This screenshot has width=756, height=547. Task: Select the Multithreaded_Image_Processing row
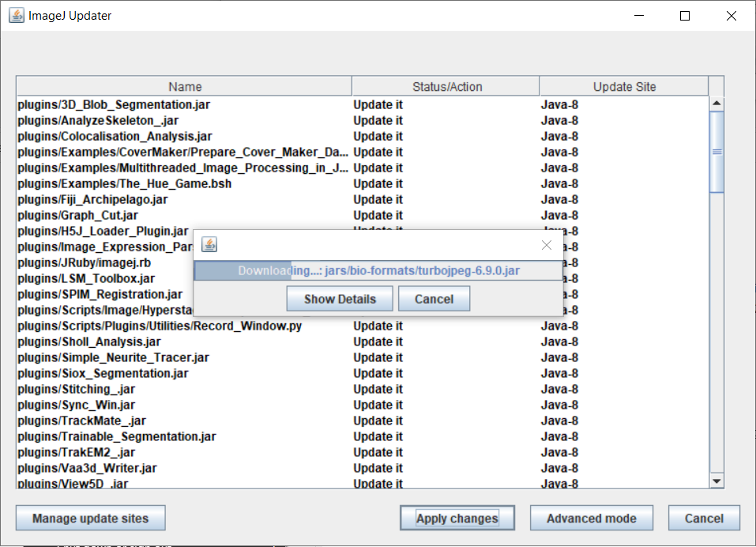click(x=363, y=168)
